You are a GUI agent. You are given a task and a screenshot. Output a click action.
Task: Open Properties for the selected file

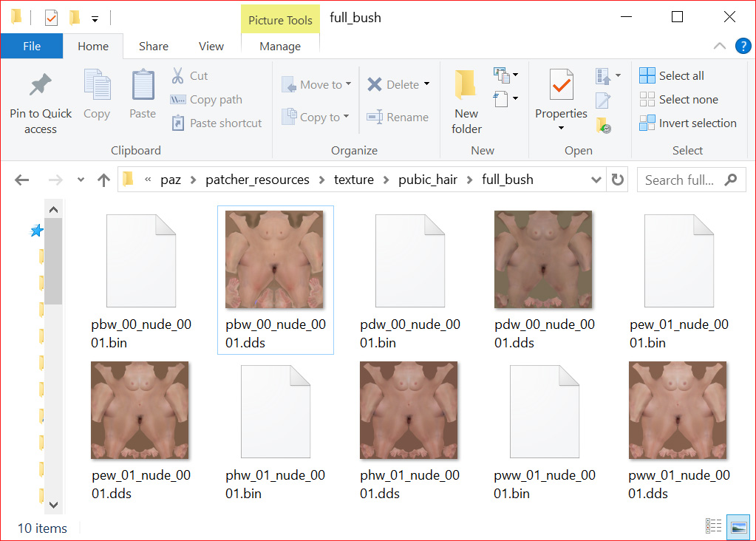[561, 96]
